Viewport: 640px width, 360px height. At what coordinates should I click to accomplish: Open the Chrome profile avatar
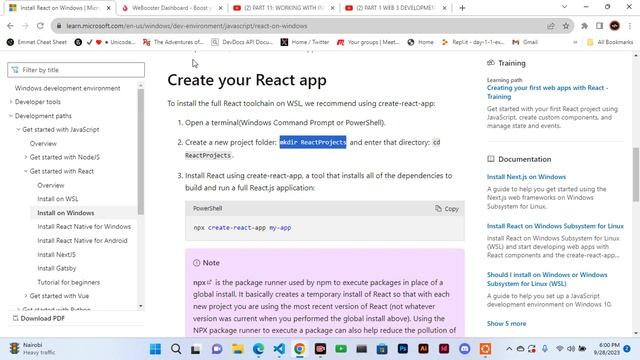(615, 26)
